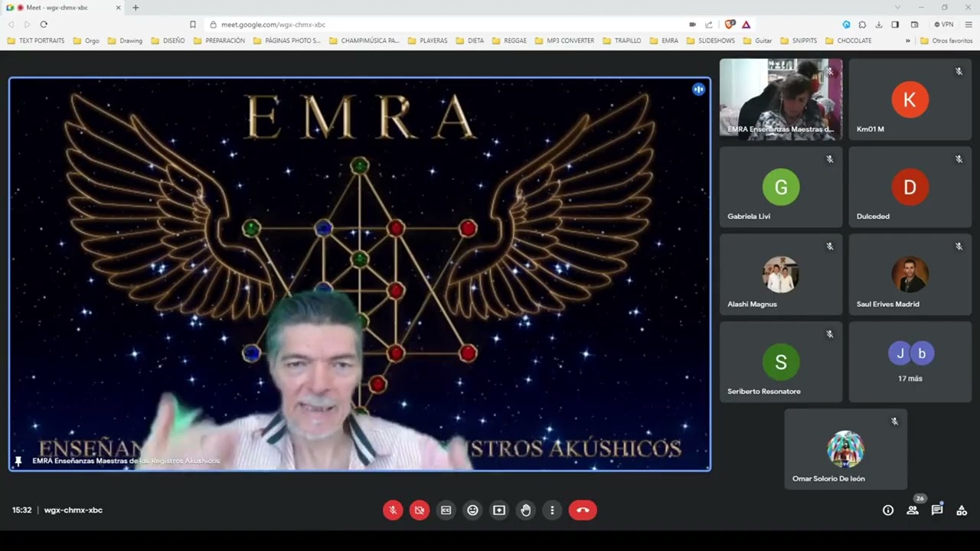Click the camera permission icon in address bar
Image resolution: width=980 pixels, height=551 pixels.
[x=693, y=24]
